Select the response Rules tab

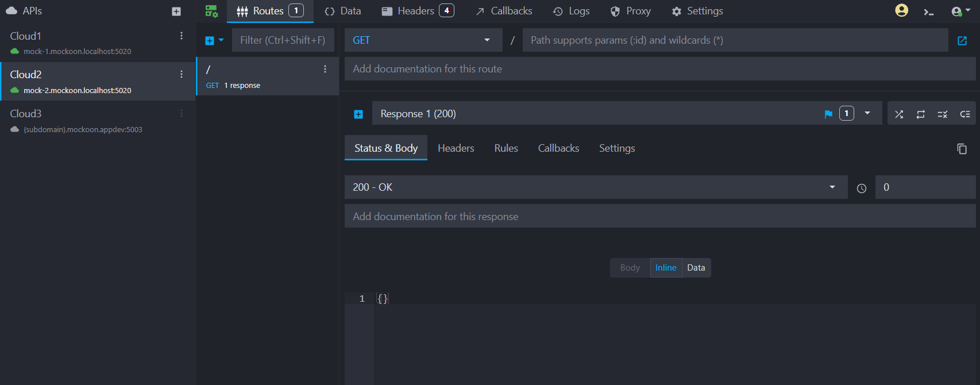(x=506, y=148)
